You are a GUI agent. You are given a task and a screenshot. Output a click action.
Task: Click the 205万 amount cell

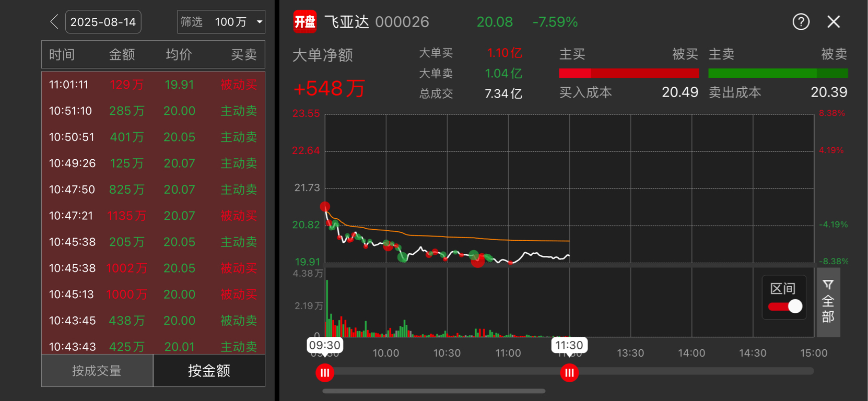click(127, 242)
